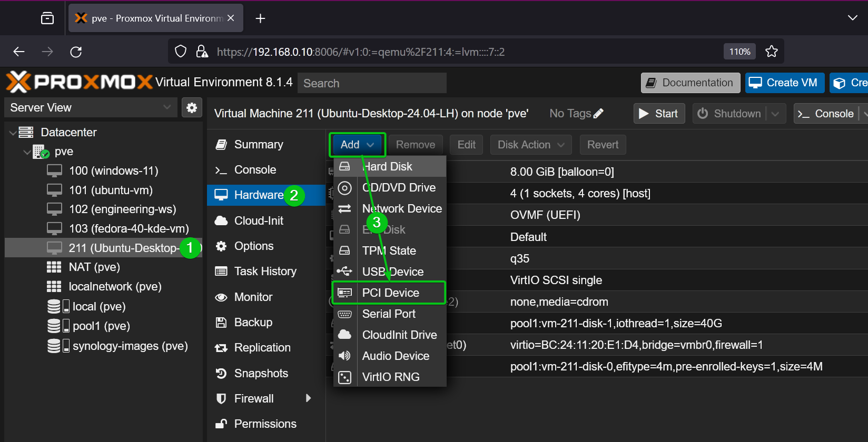Click the Audio Device speaker icon
Viewport: 868px width, 442px height.
pyautogui.click(x=344, y=356)
